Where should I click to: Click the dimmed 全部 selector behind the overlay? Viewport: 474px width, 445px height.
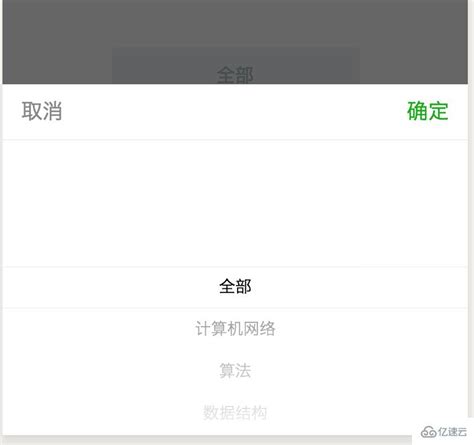click(235, 74)
